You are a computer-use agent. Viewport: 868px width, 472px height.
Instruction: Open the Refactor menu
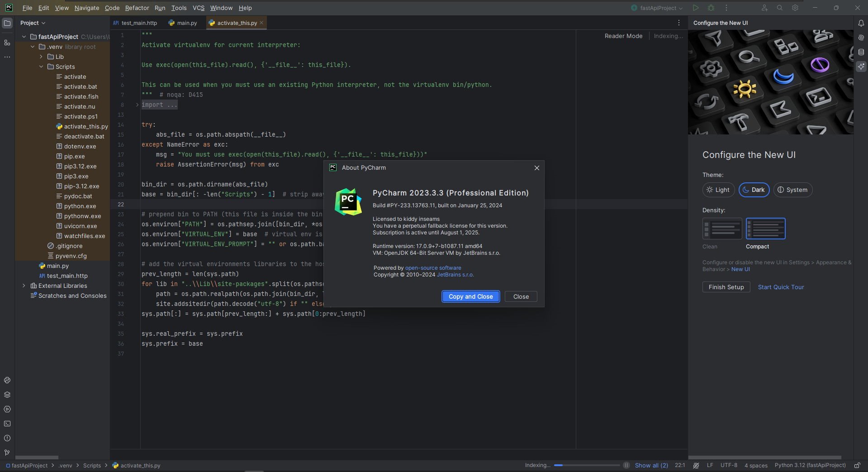pyautogui.click(x=137, y=8)
